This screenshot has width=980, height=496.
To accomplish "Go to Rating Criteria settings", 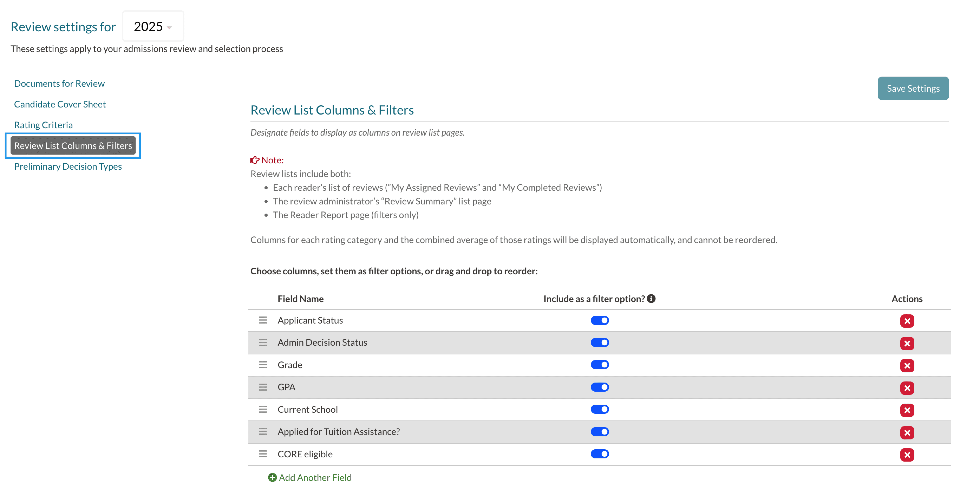I will click(x=43, y=125).
